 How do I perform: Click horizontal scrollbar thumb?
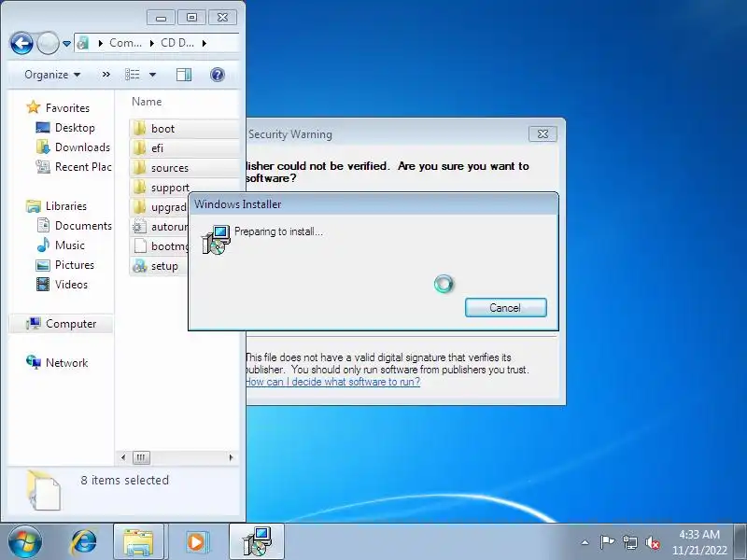click(141, 457)
